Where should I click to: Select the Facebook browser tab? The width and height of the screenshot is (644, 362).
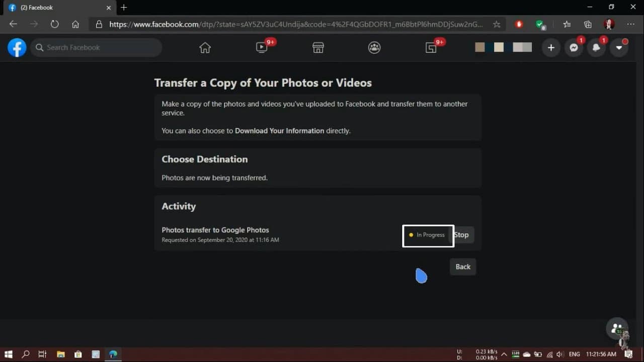pos(55,8)
